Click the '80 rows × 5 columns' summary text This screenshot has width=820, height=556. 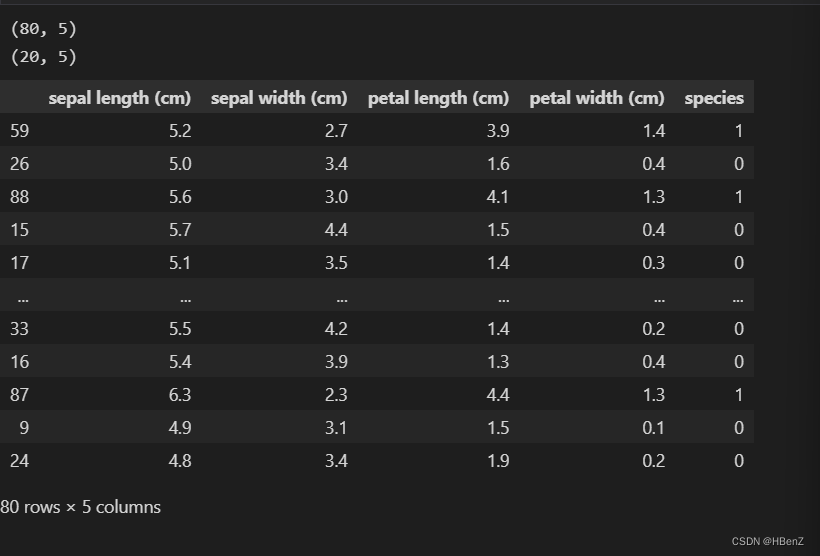[x=81, y=507]
